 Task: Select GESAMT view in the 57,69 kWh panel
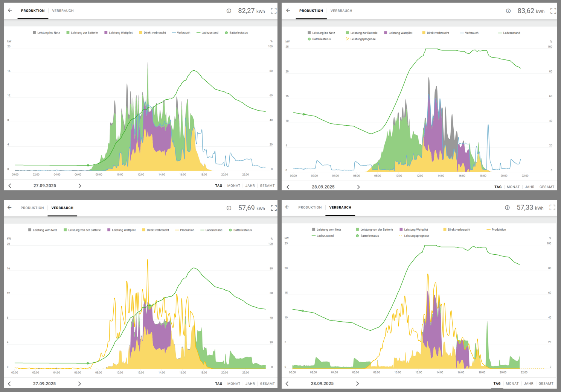click(x=267, y=384)
